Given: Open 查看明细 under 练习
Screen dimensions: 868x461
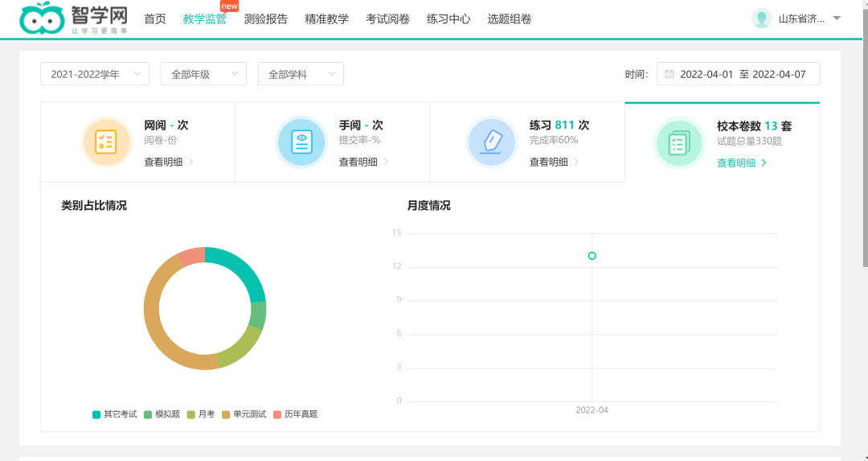Looking at the screenshot, I should click(x=549, y=162).
